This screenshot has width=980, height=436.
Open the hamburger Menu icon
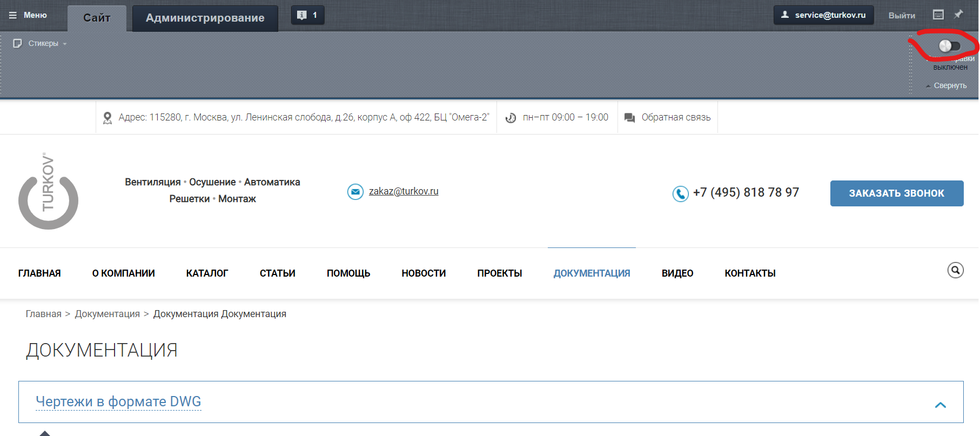click(13, 15)
